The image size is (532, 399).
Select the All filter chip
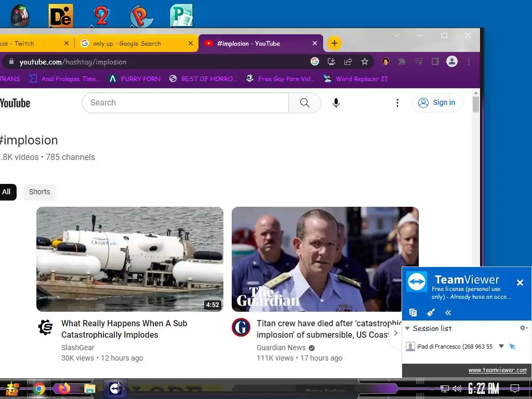pos(7,192)
